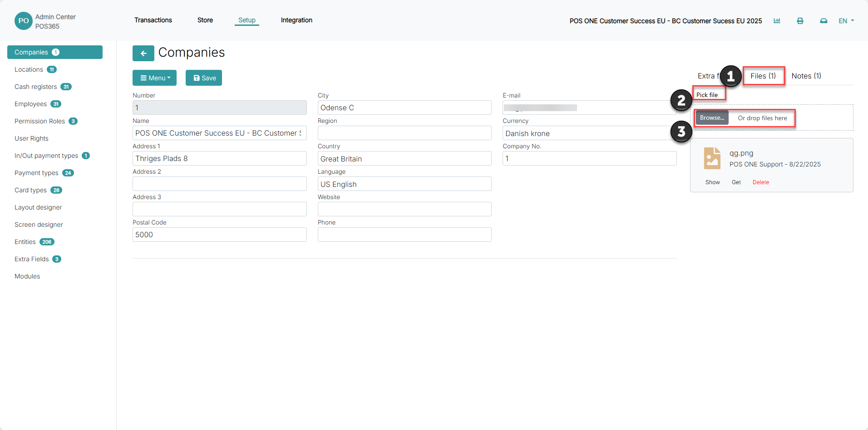
Task: Click the Website input field
Action: [404, 209]
